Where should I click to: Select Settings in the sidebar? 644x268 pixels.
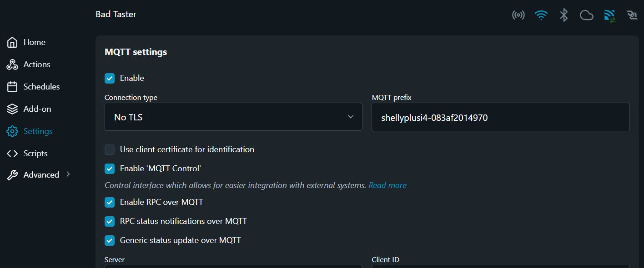coord(38,131)
